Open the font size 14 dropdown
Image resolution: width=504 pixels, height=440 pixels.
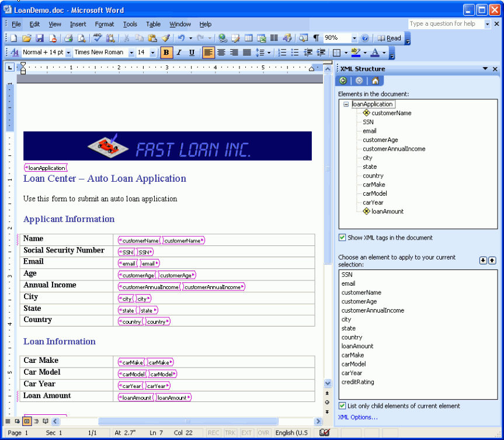point(152,53)
